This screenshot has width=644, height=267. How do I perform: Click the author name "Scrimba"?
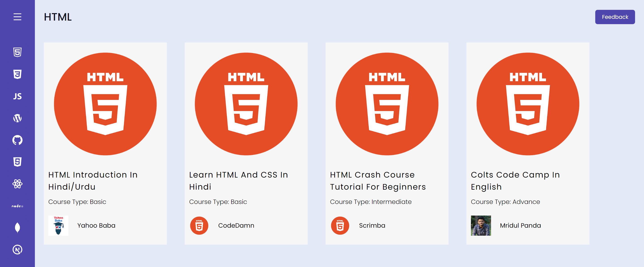pos(372,225)
